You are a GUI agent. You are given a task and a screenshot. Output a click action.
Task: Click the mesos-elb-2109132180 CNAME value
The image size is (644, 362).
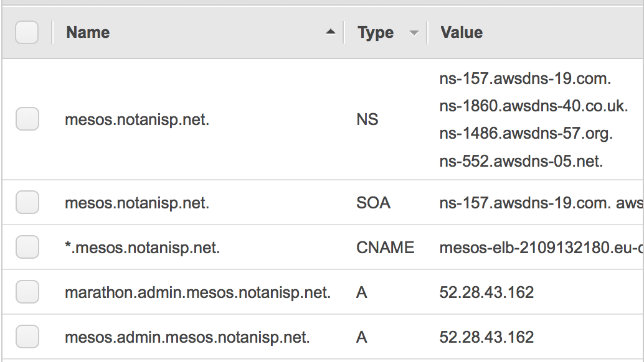click(541, 248)
